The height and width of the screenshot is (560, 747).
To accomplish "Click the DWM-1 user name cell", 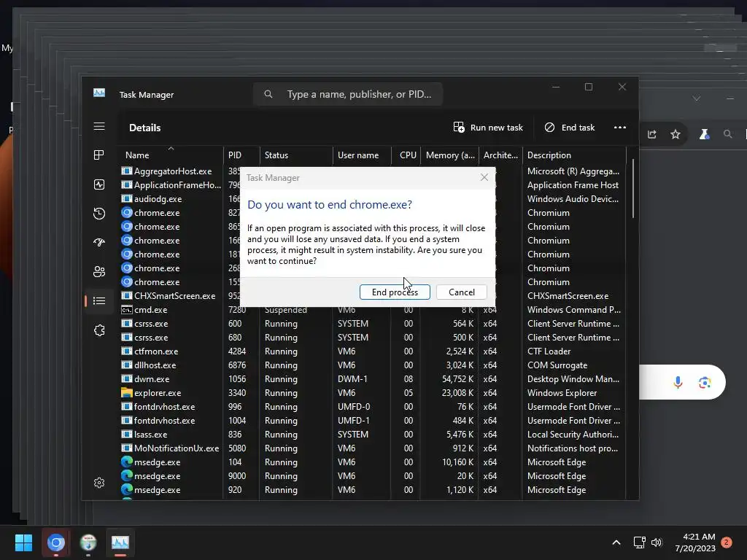I will (x=354, y=379).
